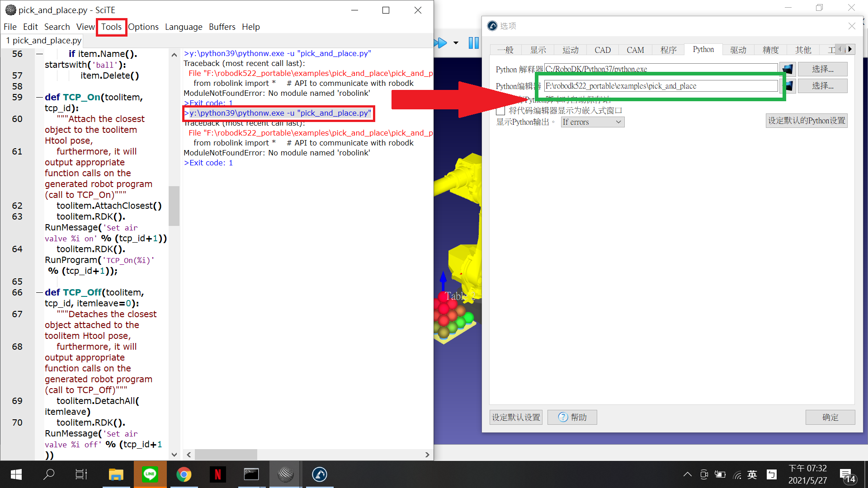Open the notification center with 14 alerts
Viewport: 868px width, 488px height.
[x=848, y=475]
